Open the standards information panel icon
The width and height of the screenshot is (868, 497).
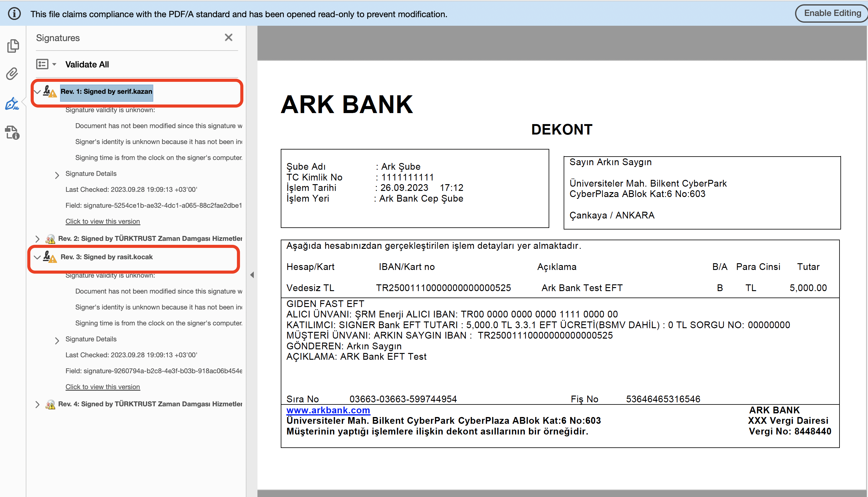[12, 132]
